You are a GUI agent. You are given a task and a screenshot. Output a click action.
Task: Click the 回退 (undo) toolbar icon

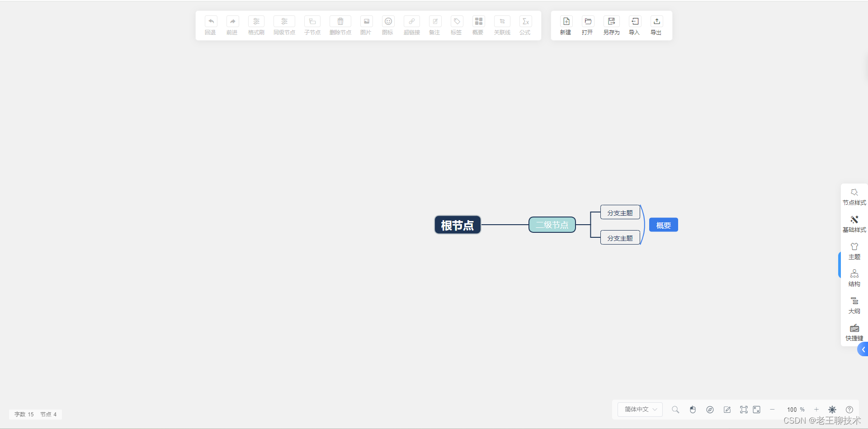coord(211,21)
